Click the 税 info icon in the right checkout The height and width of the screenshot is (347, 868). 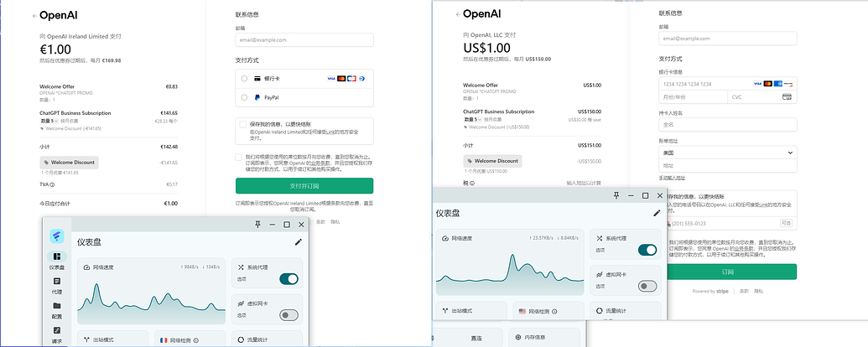472,183
